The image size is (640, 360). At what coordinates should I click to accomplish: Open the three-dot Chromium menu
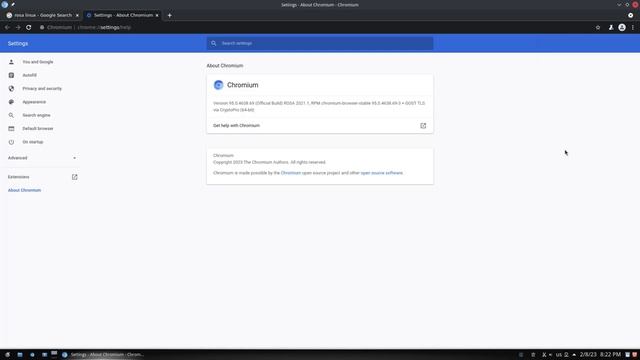tap(633, 27)
